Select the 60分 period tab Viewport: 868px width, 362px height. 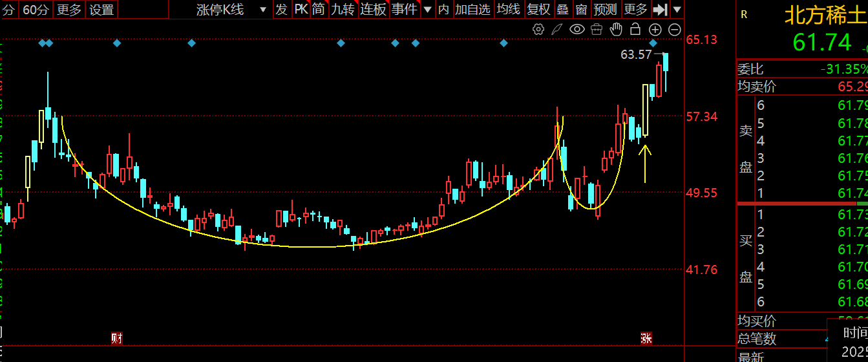tap(36, 10)
